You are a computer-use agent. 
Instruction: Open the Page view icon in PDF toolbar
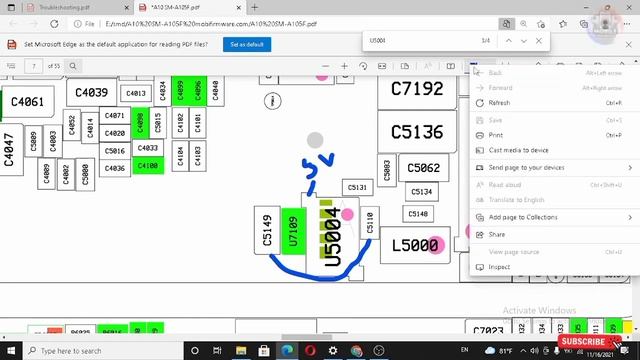(405, 66)
